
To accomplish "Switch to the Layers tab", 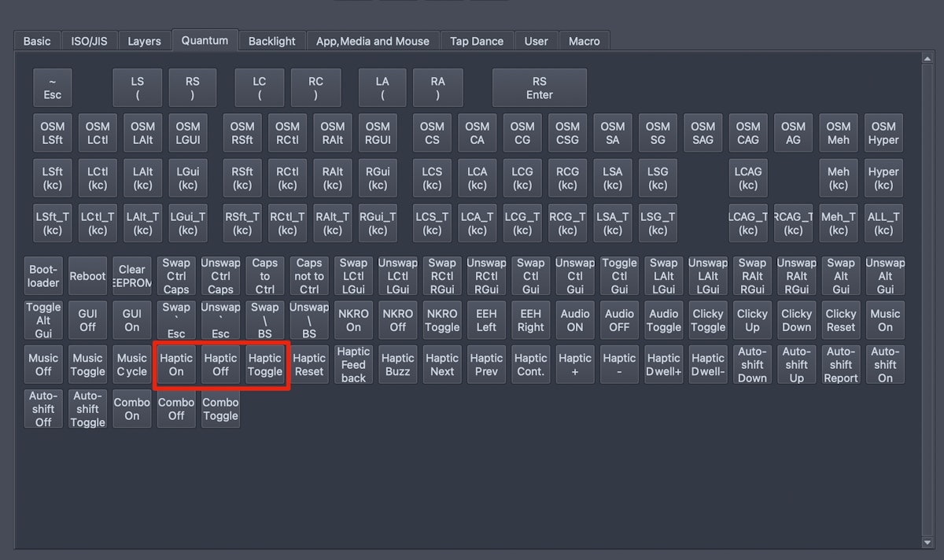I will [x=144, y=41].
